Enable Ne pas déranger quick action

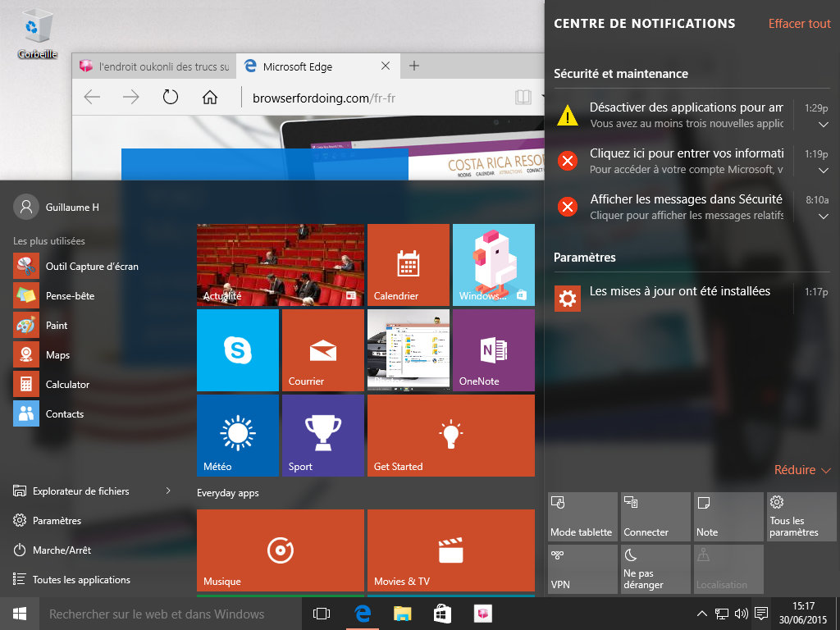pos(655,569)
